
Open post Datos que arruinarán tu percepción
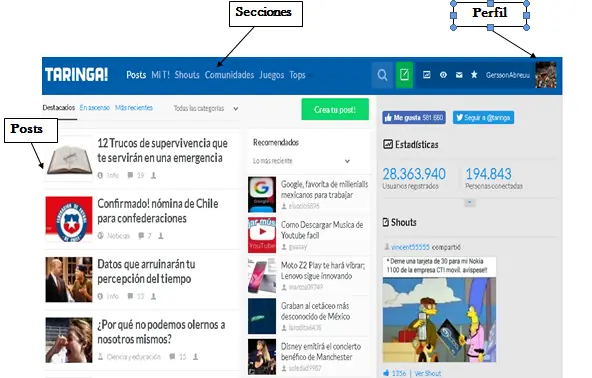click(x=146, y=271)
